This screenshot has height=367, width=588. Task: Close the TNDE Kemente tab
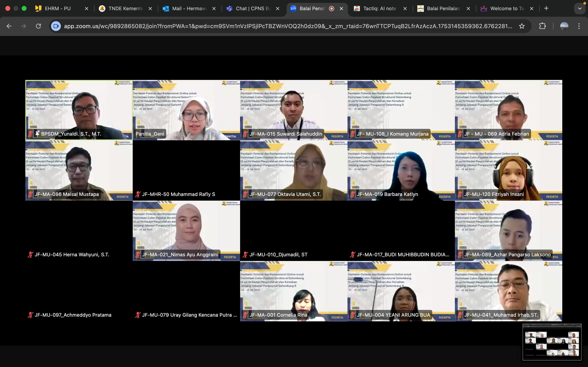(150, 9)
